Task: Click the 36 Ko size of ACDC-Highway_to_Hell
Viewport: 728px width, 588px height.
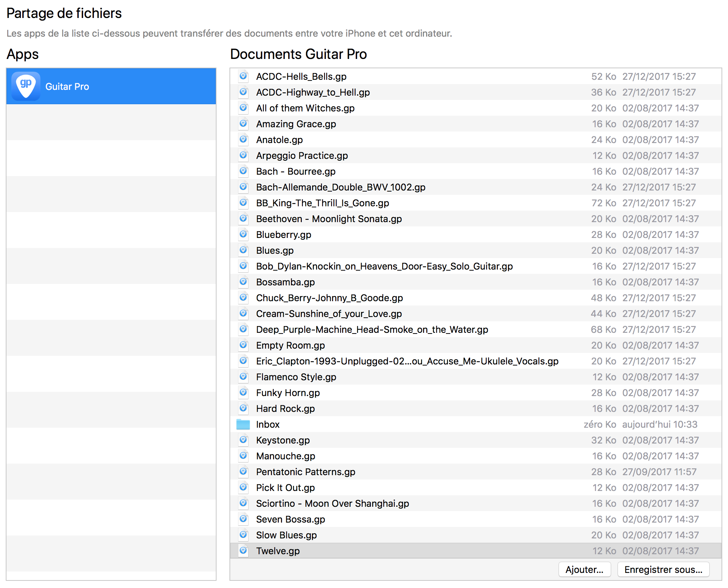Action: [604, 92]
